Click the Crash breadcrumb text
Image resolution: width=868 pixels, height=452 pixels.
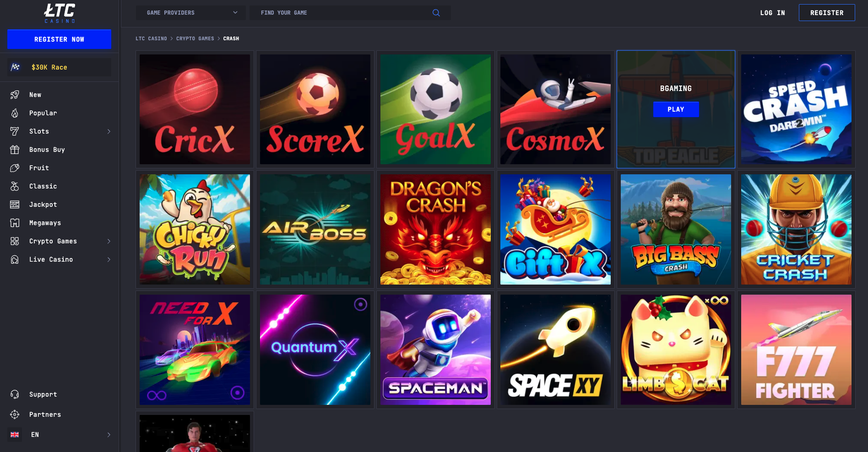231,38
